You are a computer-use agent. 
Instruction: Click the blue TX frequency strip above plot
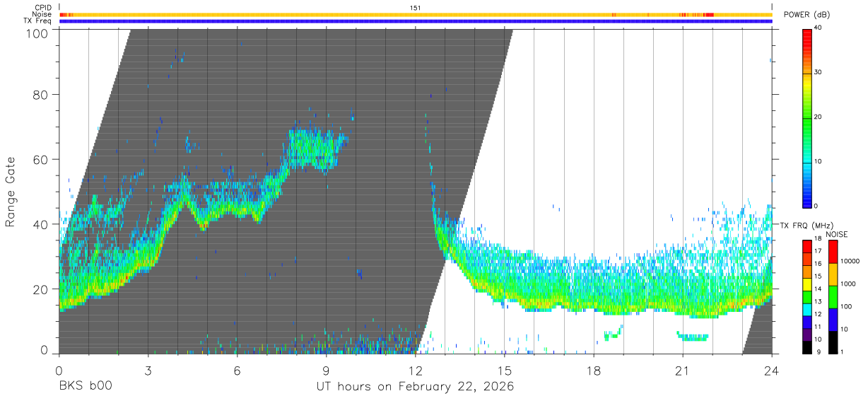point(415,21)
